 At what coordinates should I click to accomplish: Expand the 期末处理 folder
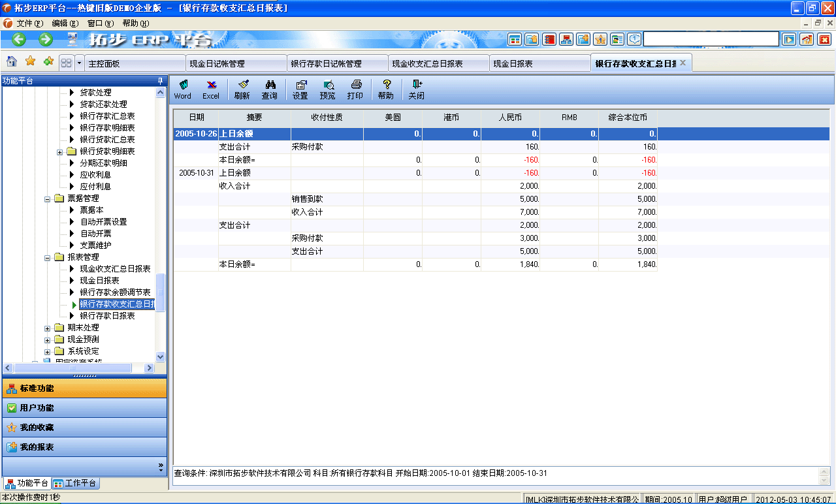coord(47,328)
